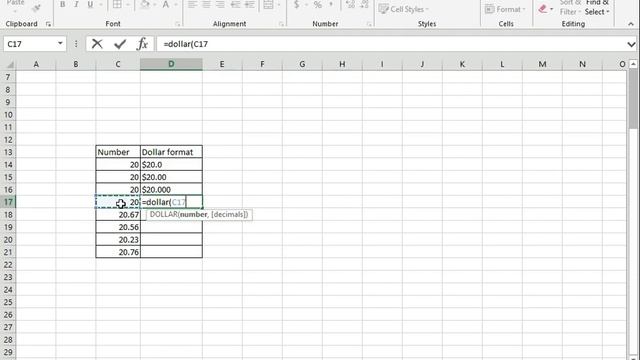The image size is (640, 360).
Task: Select the cell with value 20.23
Action: pos(118,240)
